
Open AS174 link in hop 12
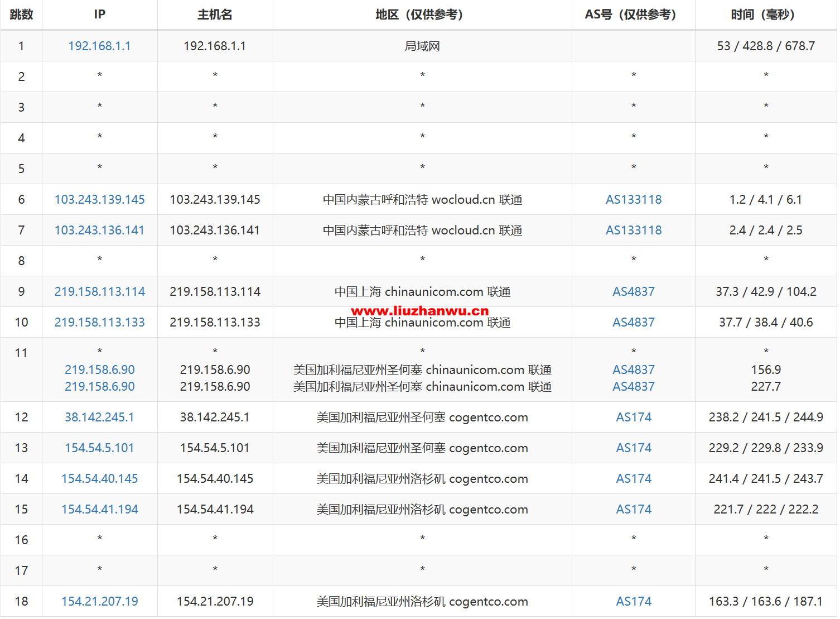coord(634,417)
